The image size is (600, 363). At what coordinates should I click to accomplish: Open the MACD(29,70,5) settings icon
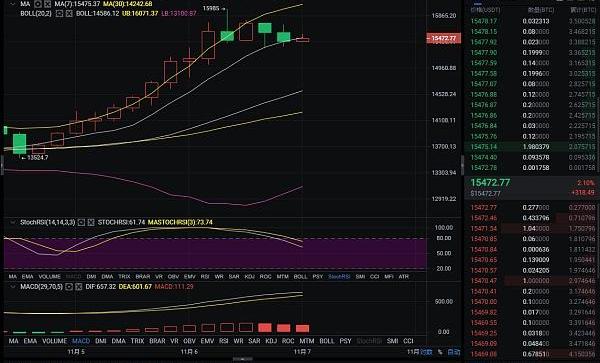[69, 286]
